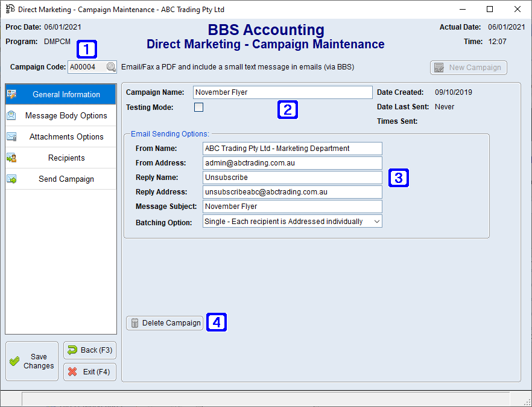532x407 pixels.
Task: Click the BBS application icon in title bar
Action: tap(10, 9)
